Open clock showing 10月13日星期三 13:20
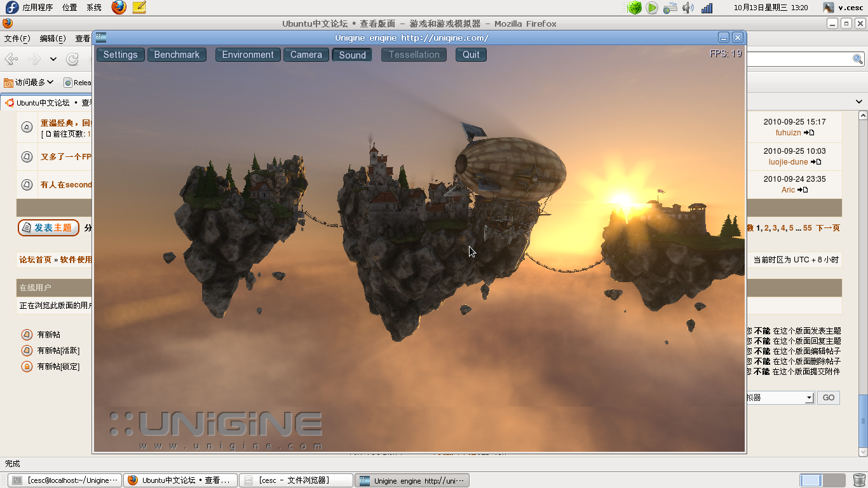 771,8
